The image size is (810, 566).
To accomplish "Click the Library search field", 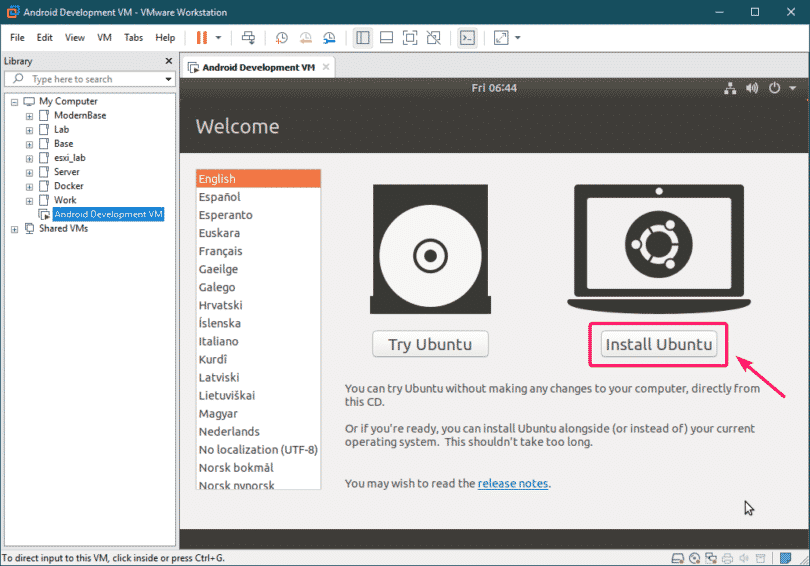I will pos(88,79).
